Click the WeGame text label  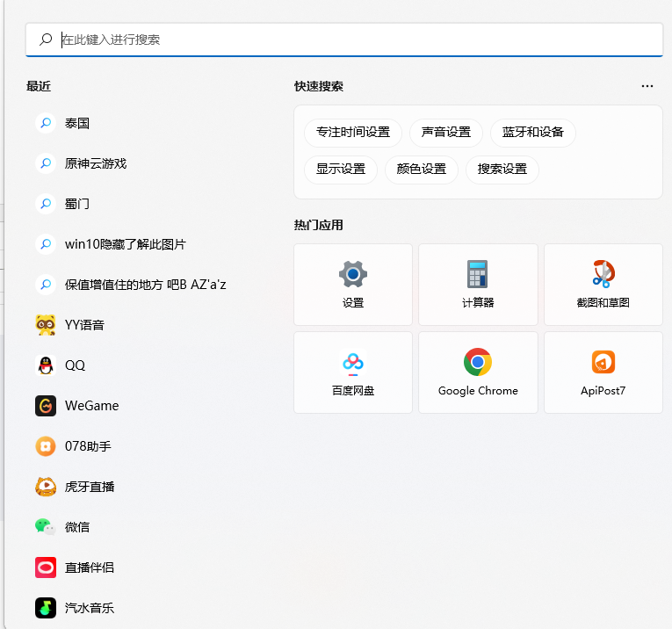91,406
